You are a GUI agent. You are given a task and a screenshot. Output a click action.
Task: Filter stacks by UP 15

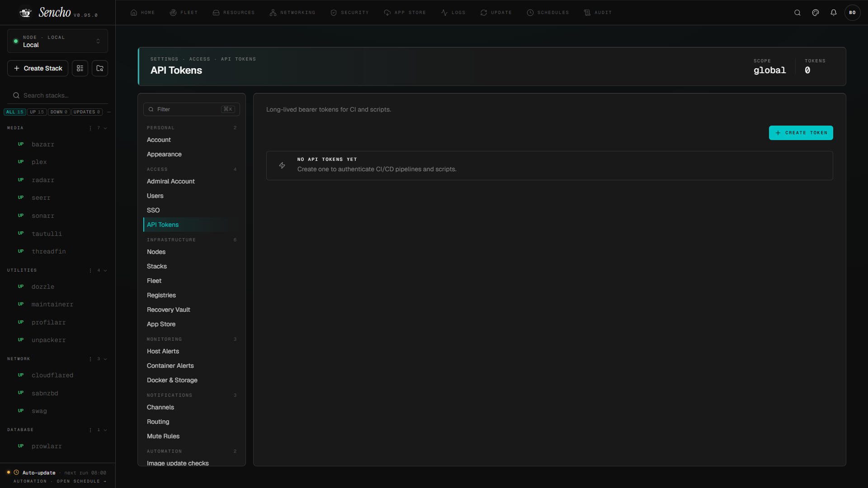coord(37,112)
